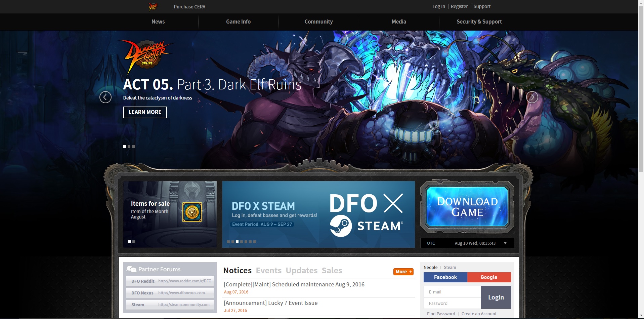Open the Items for sale banner
Viewport: 644px width, 319px height.
[x=170, y=214]
